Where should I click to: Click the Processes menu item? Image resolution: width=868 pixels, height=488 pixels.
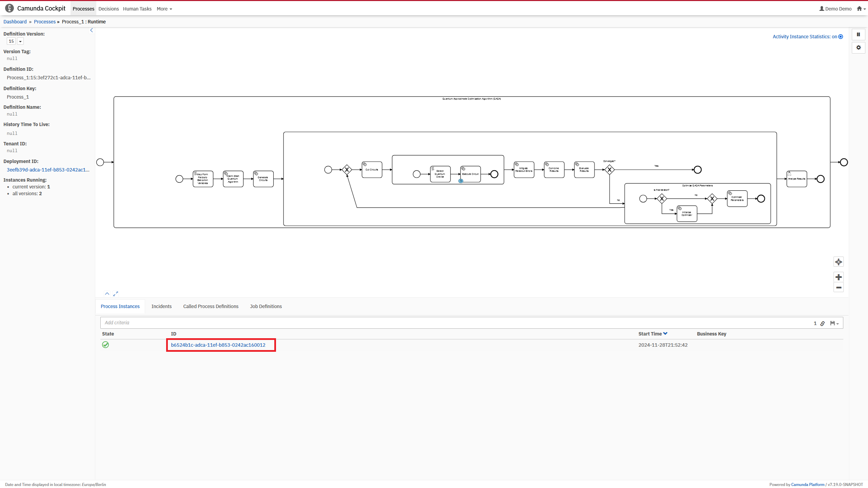click(x=83, y=8)
